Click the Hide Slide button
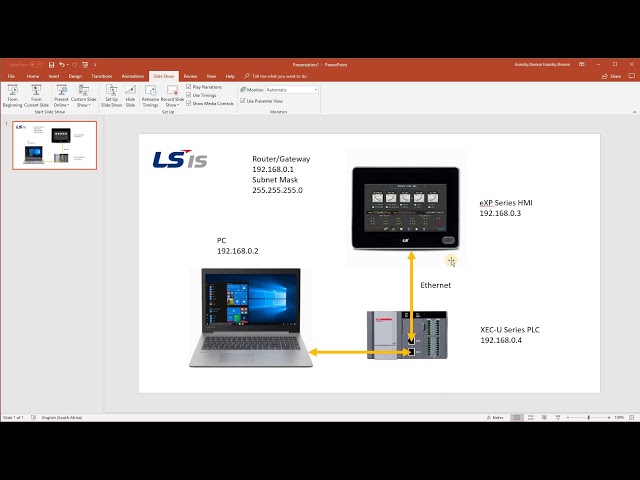 [x=130, y=96]
